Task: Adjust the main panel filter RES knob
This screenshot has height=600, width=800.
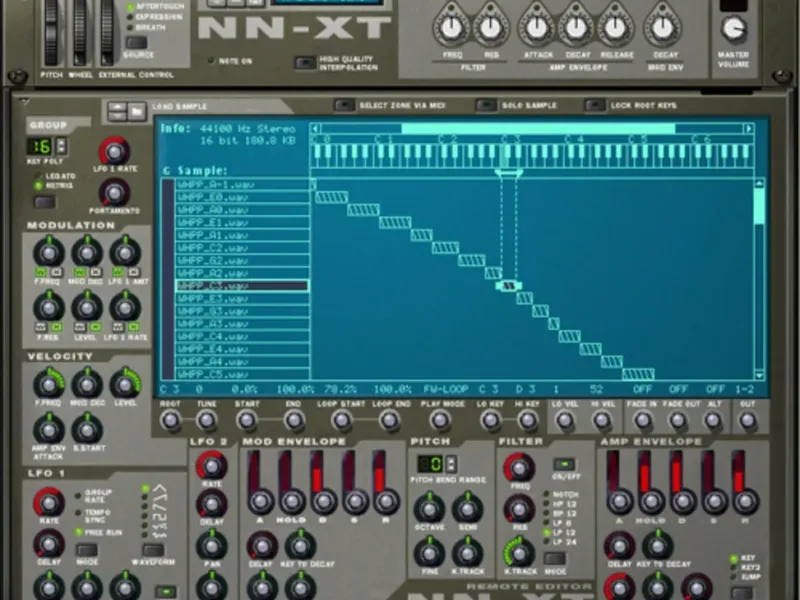Action: (491, 29)
